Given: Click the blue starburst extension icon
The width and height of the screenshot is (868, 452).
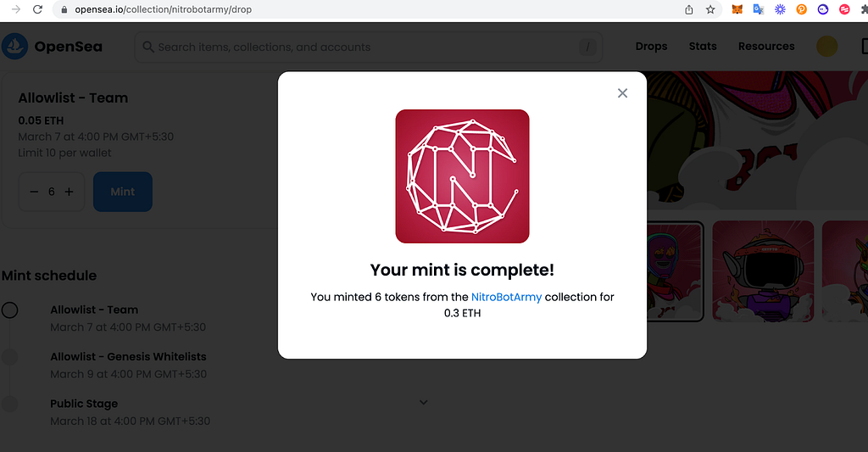Looking at the screenshot, I should pos(780,9).
